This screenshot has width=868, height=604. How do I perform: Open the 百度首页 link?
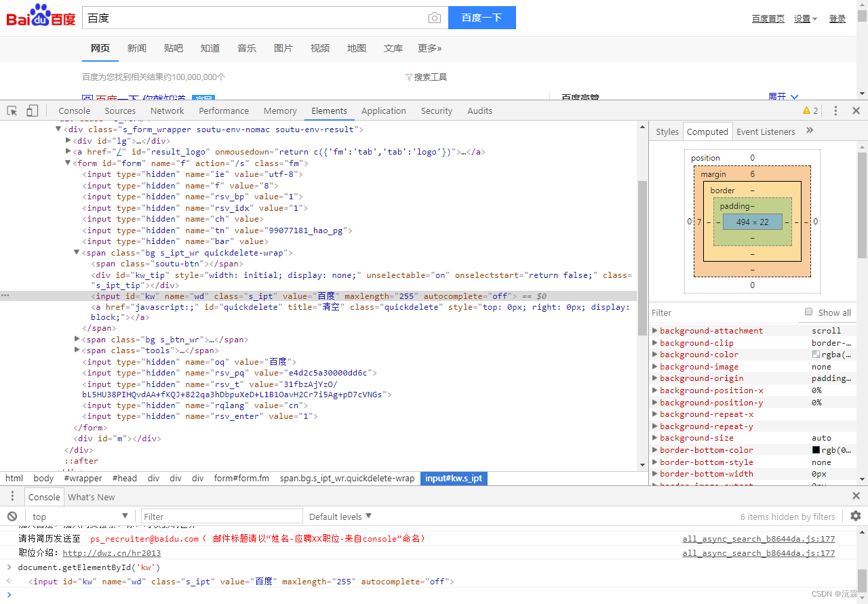[768, 19]
